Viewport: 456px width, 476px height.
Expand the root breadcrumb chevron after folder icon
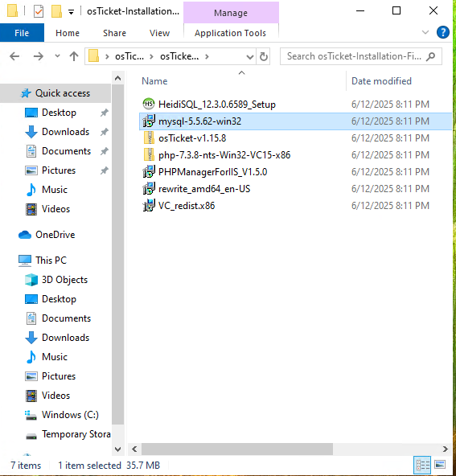[107, 56]
